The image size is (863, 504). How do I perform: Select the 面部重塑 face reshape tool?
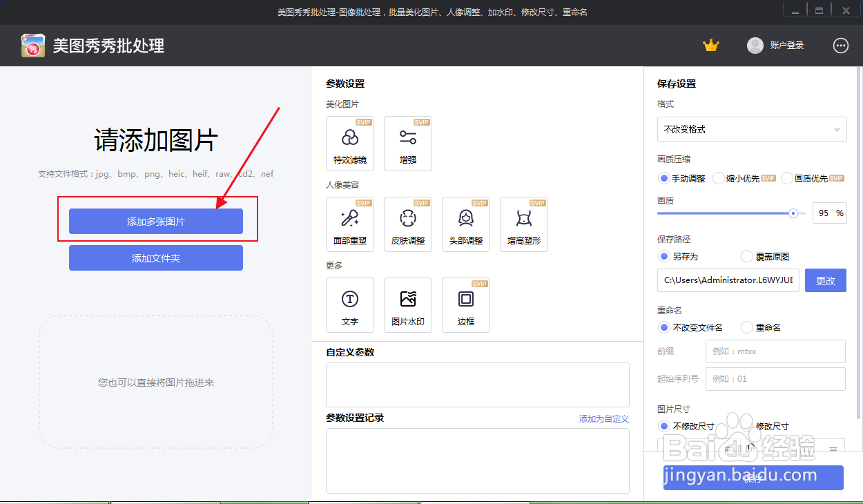[x=350, y=224]
